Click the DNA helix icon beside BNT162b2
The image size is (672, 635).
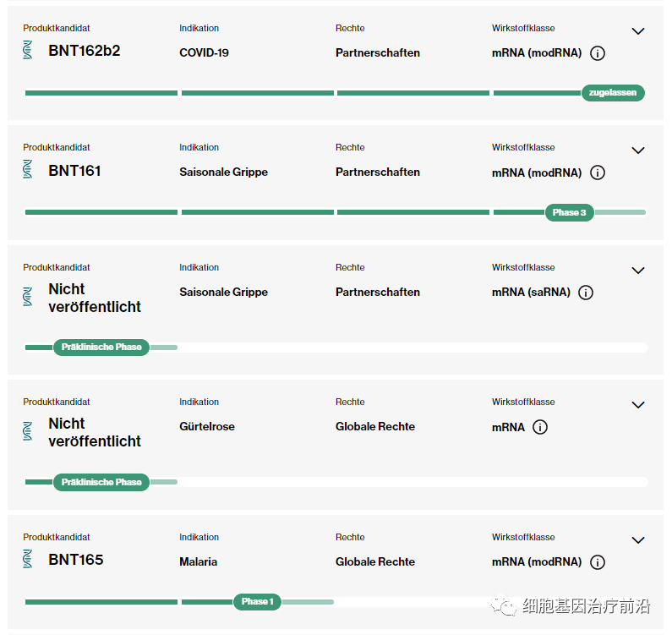29,50
